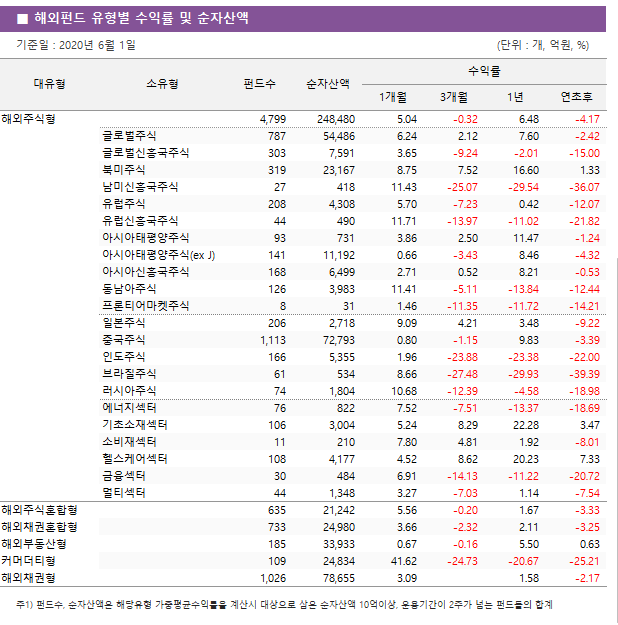Click the 펀드수 column header
This screenshot has height=625, width=618.
(x=260, y=84)
